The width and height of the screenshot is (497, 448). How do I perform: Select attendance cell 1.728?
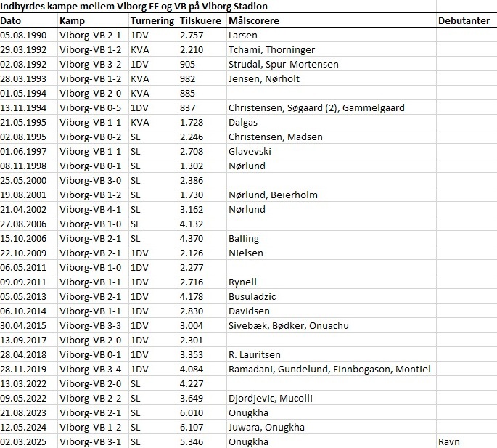coord(192,123)
